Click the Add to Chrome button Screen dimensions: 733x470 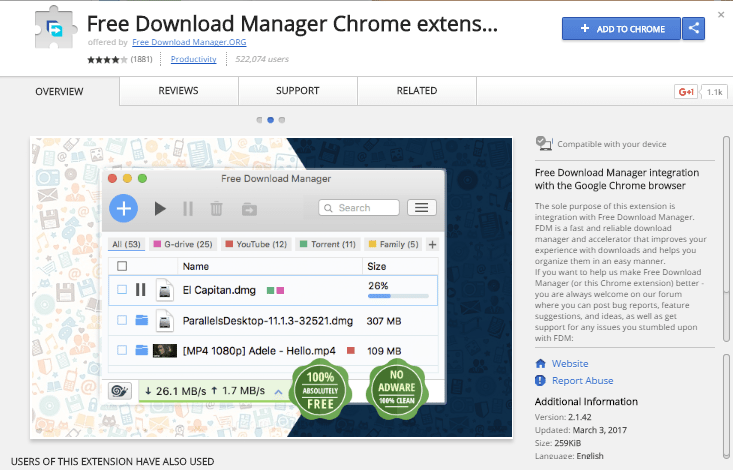pos(621,29)
